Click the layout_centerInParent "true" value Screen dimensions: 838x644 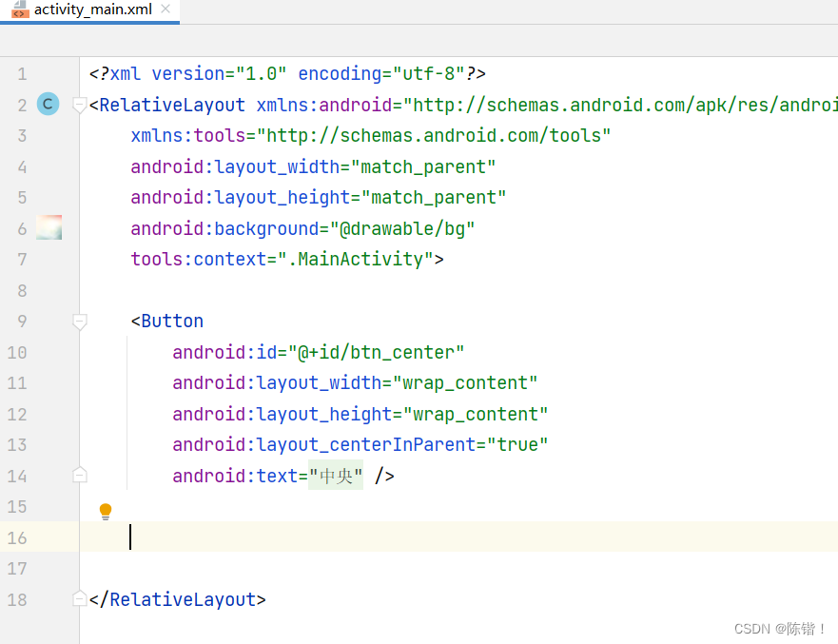tap(517, 445)
